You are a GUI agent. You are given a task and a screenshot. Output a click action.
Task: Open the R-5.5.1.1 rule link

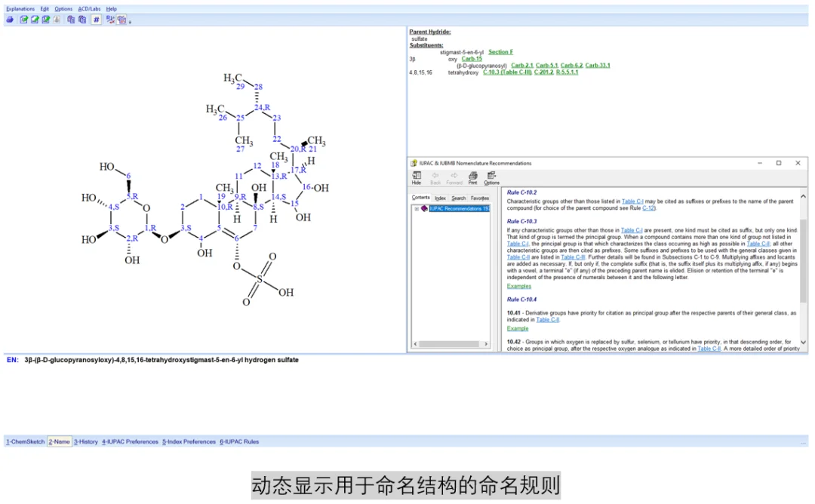pos(567,72)
